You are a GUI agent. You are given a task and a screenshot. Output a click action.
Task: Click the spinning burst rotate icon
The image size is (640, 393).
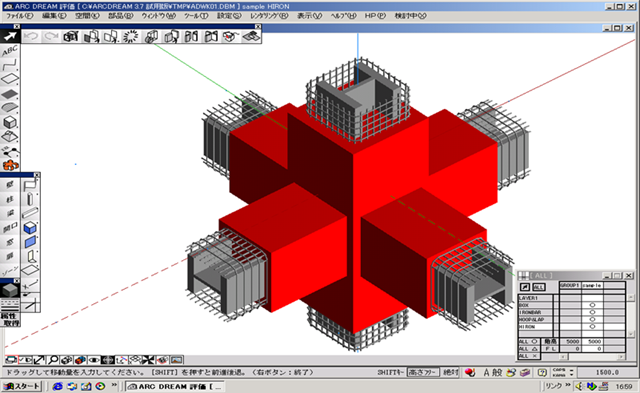131,36
